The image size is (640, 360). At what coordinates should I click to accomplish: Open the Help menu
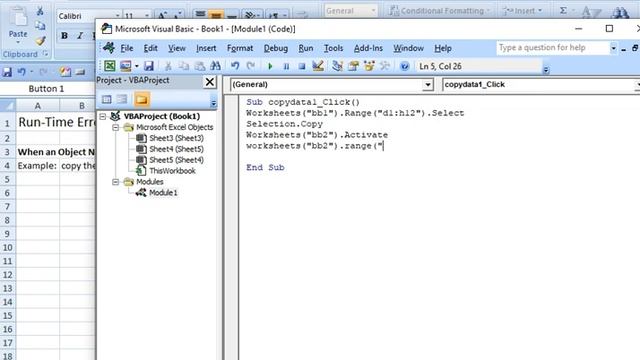tap(442, 48)
